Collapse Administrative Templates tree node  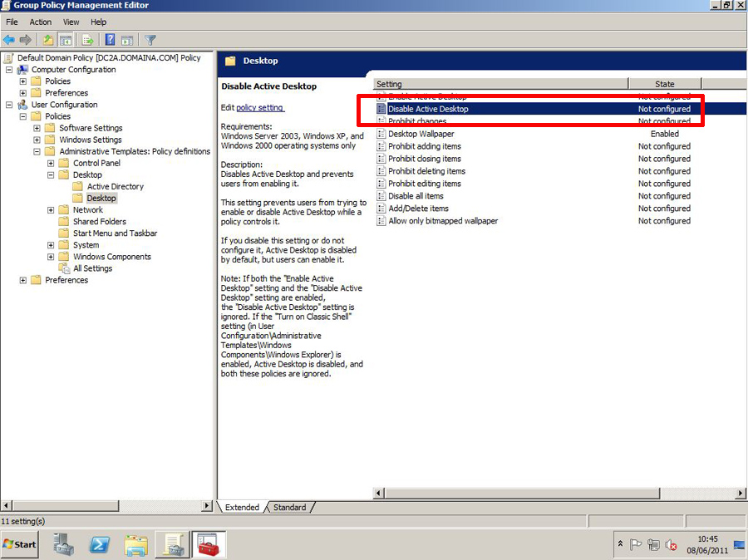click(x=37, y=151)
